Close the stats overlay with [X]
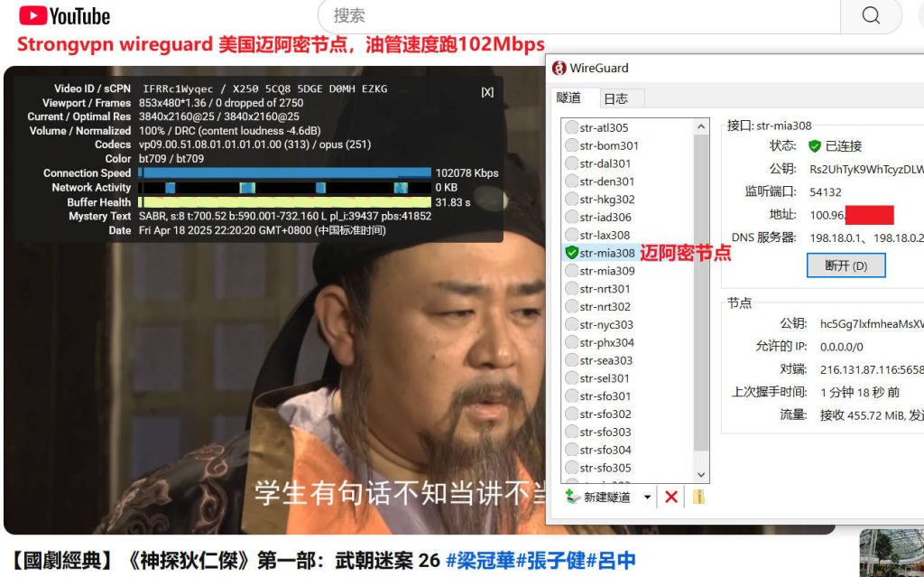924x577 pixels. (487, 92)
